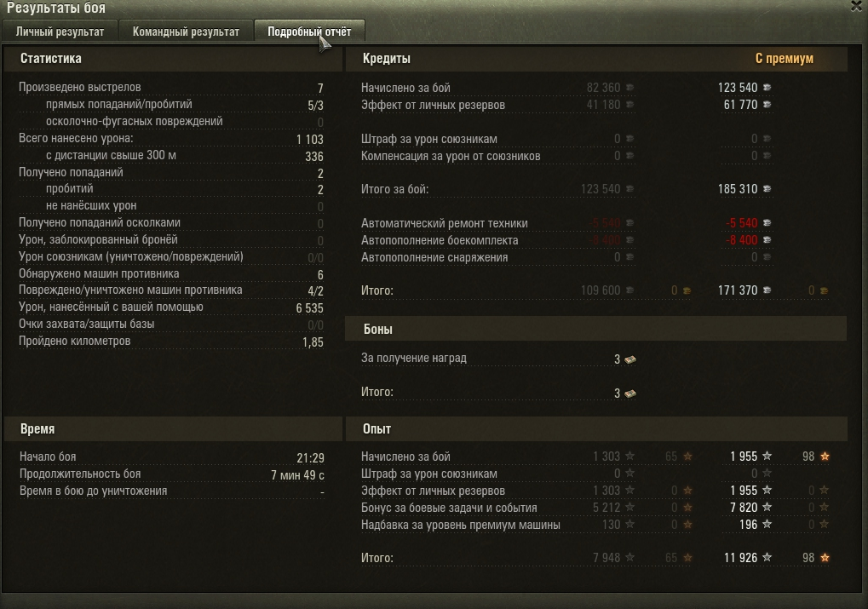868x609 pixels.
Task: Click credits icon beside red -5 540 repair cost
Action: coord(767,222)
